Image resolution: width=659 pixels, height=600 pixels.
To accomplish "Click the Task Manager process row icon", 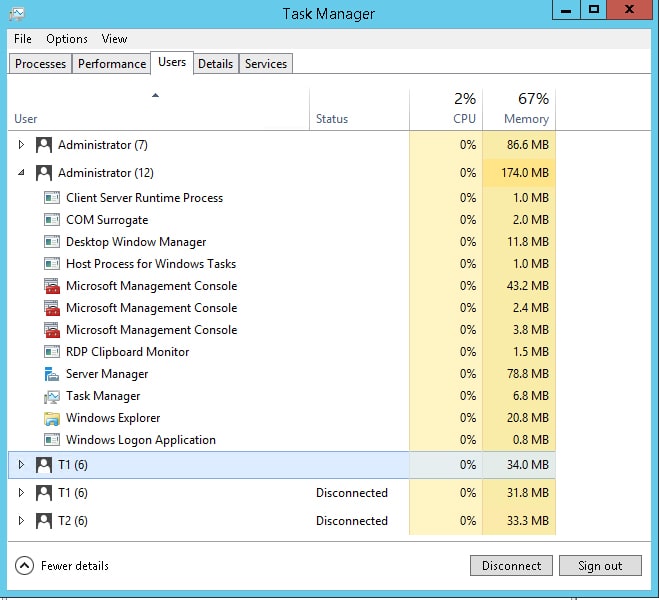I will click(52, 396).
